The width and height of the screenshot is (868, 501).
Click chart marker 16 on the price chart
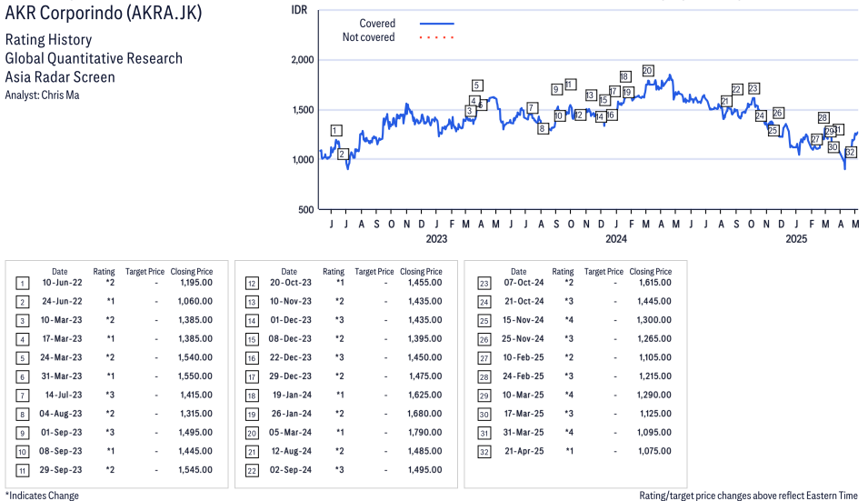pos(611,115)
